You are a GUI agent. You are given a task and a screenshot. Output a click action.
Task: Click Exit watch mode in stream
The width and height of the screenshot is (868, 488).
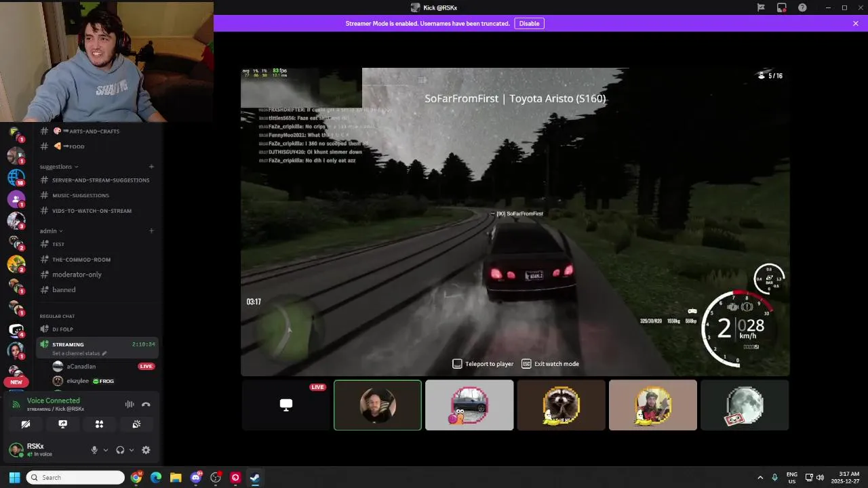point(550,364)
